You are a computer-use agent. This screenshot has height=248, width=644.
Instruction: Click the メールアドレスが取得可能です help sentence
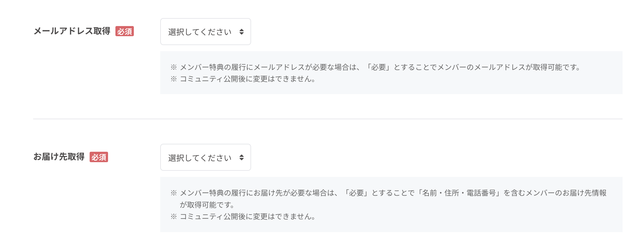pos(380,67)
